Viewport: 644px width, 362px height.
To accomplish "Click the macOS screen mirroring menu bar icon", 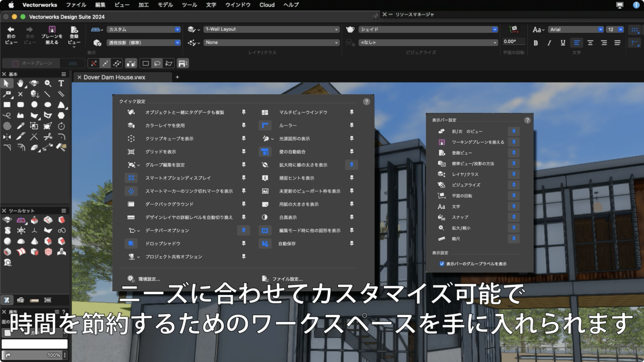I will [619, 5].
